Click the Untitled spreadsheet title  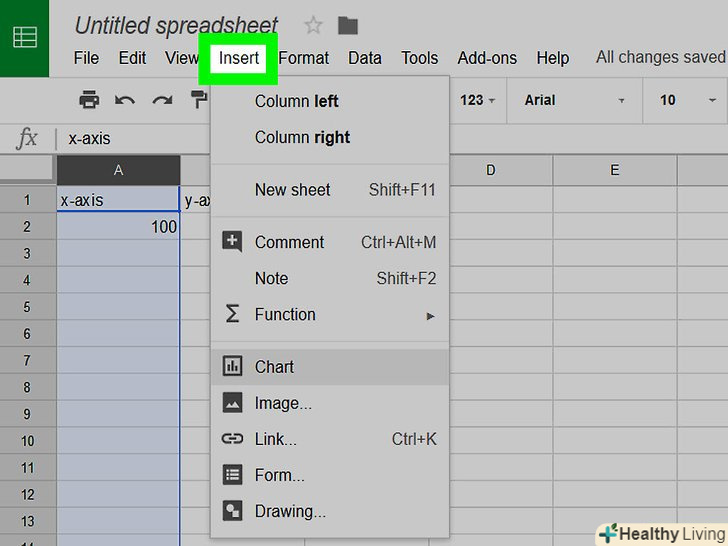[x=176, y=25]
